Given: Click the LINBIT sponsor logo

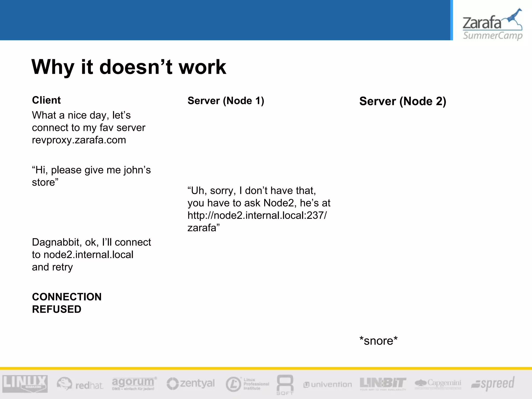Looking at the screenshot, I should [383, 384].
